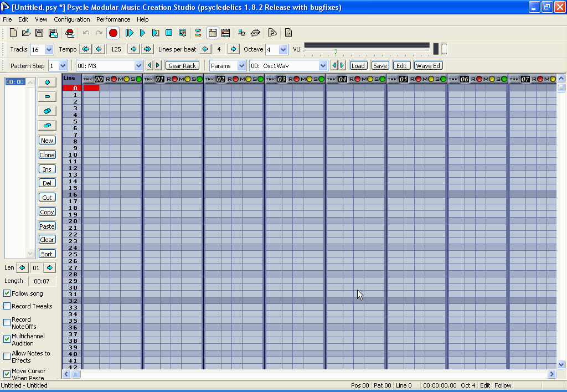
Task: Expand the 00: Osc1Wav instrument dropdown
Action: [323, 66]
